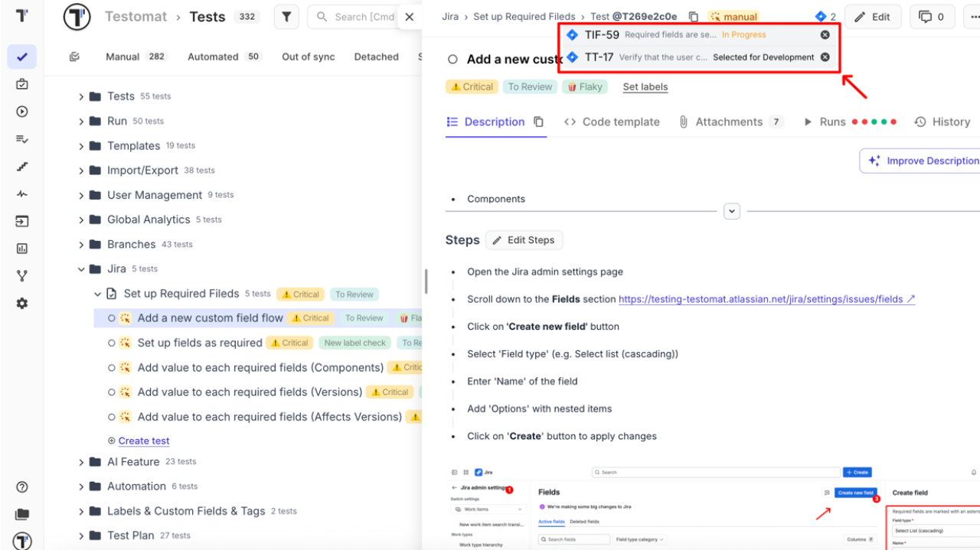Click the Edit button at top right
This screenshot has width=980, height=550.
(873, 16)
